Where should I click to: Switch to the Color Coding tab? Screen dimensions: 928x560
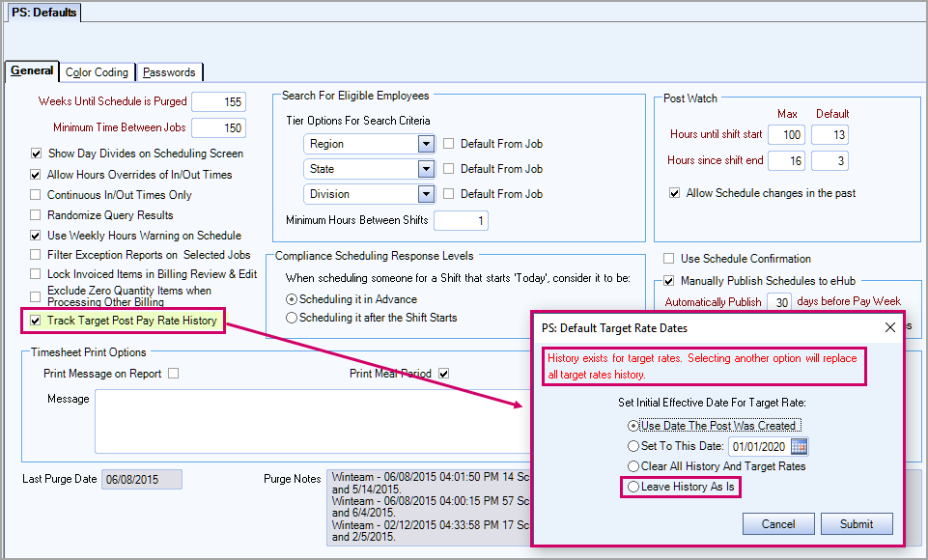coord(97,72)
